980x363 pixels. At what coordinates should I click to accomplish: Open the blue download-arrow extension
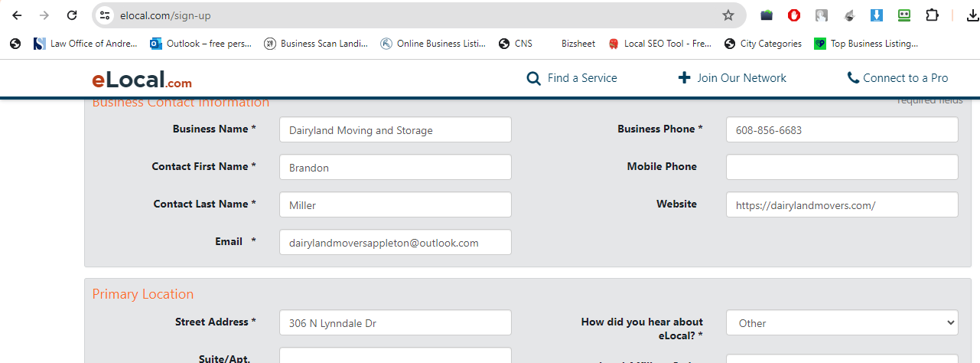click(877, 15)
